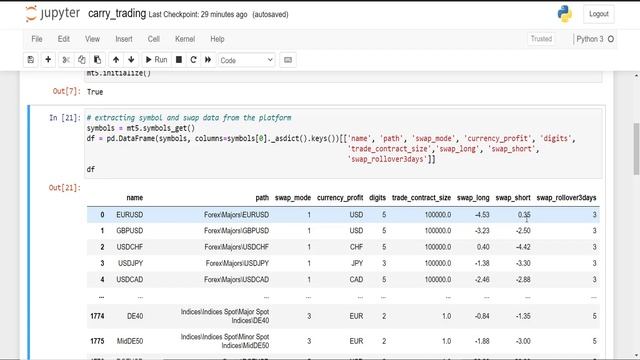Open the Help menu
This screenshot has height=360, width=640.
(x=217, y=39)
